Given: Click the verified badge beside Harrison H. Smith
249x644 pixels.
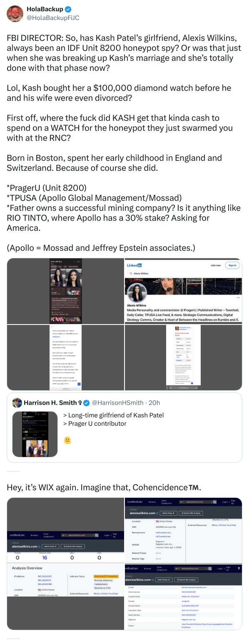Looking at the screenshot, I should [x=86, y=402].
